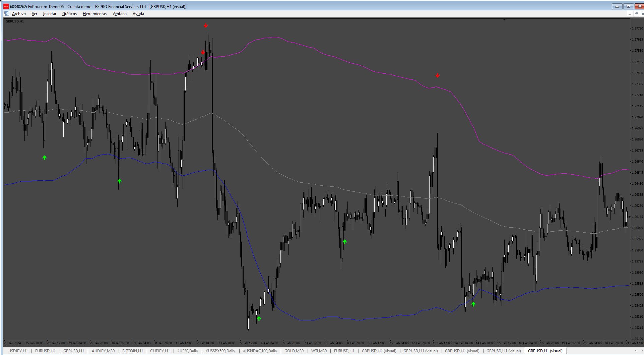Switch to the #USNDAQ100,Daily chart tab
Image resolution: width=644 pixels, height=355 pixels.
(x=260, y=351)
